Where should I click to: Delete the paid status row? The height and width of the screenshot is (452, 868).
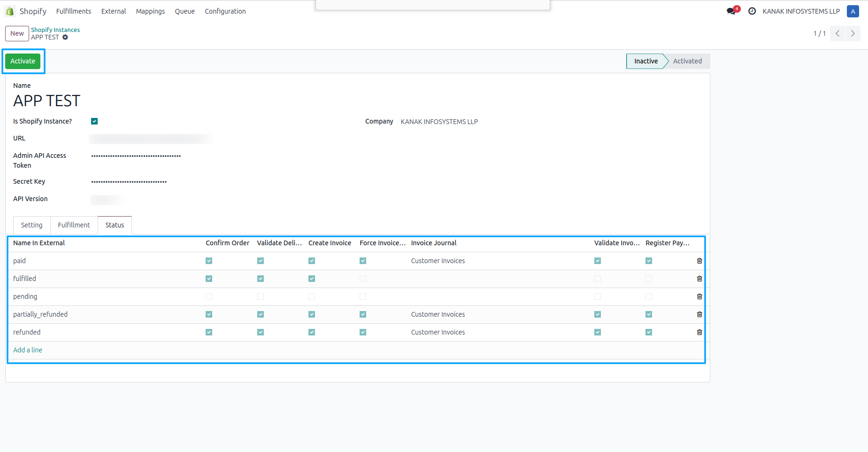(699, 261)
